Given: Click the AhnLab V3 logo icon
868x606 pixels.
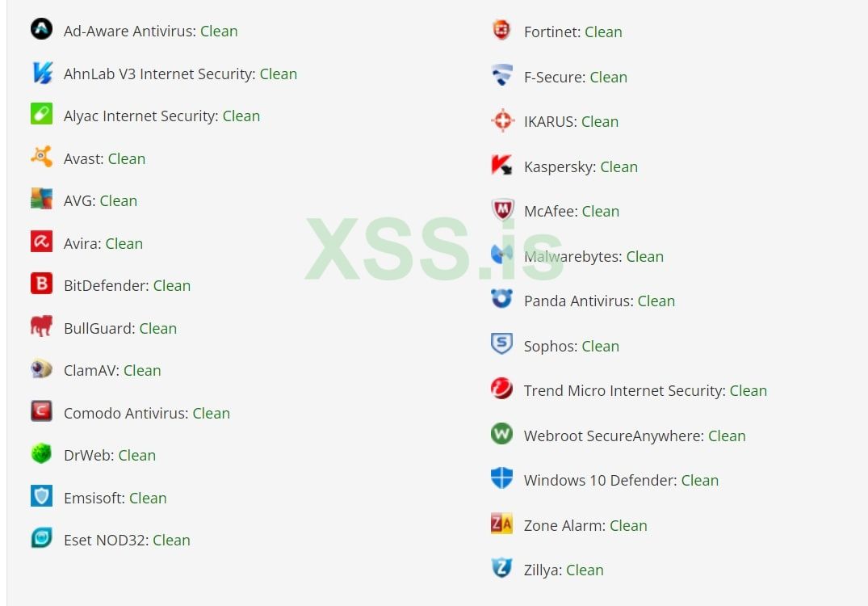Looking at the screenshot, I should 41,73.
